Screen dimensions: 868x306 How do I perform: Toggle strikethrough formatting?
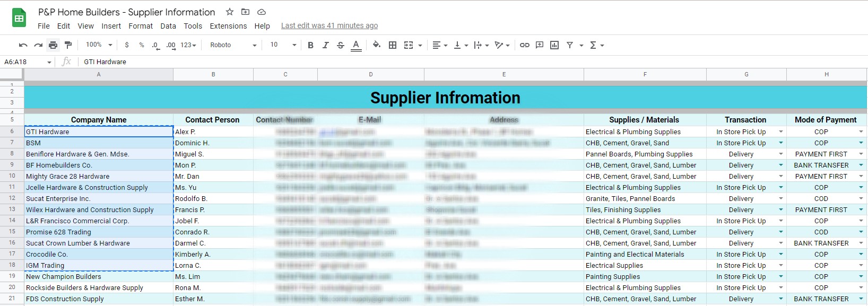coord(341,45)
